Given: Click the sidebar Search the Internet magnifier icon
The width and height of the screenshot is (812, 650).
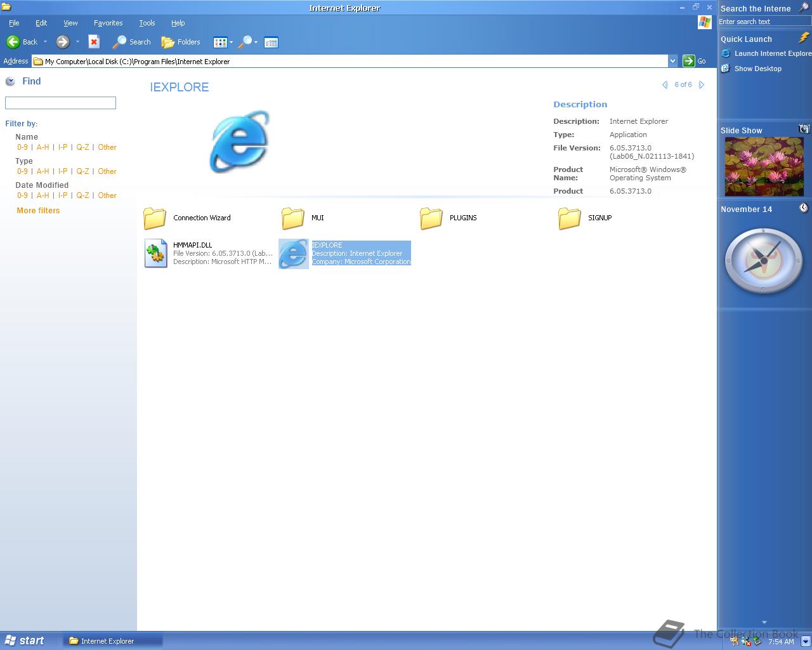Looking at the screenshot, I should [x=803, y=8].
